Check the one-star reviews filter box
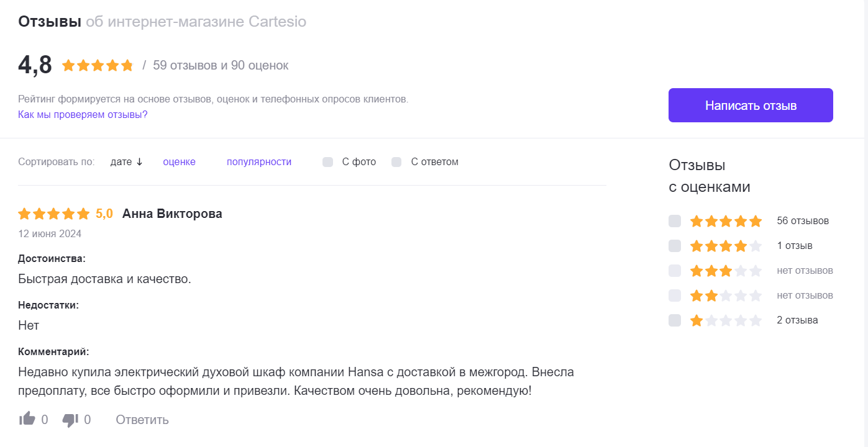The image size is (868, 447). (x=675, y=320)
